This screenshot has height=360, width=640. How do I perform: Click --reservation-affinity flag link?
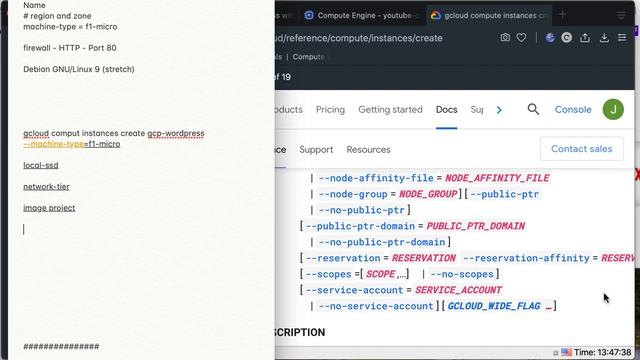(x=526, y=258)
